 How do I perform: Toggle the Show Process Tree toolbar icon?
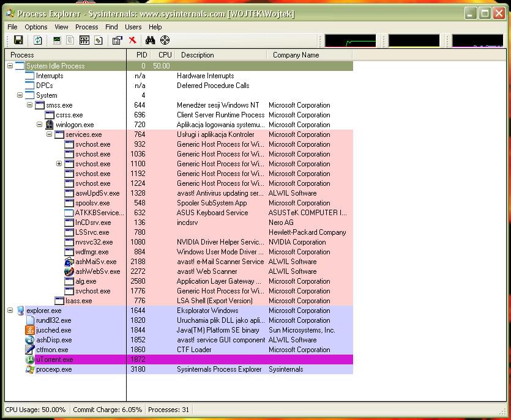tap(70, 40)
